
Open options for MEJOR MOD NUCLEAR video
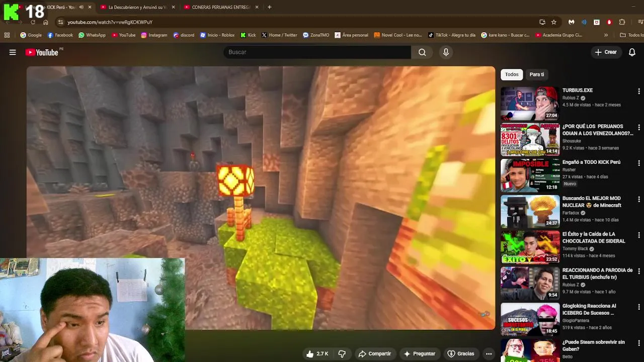click(638, 200)
